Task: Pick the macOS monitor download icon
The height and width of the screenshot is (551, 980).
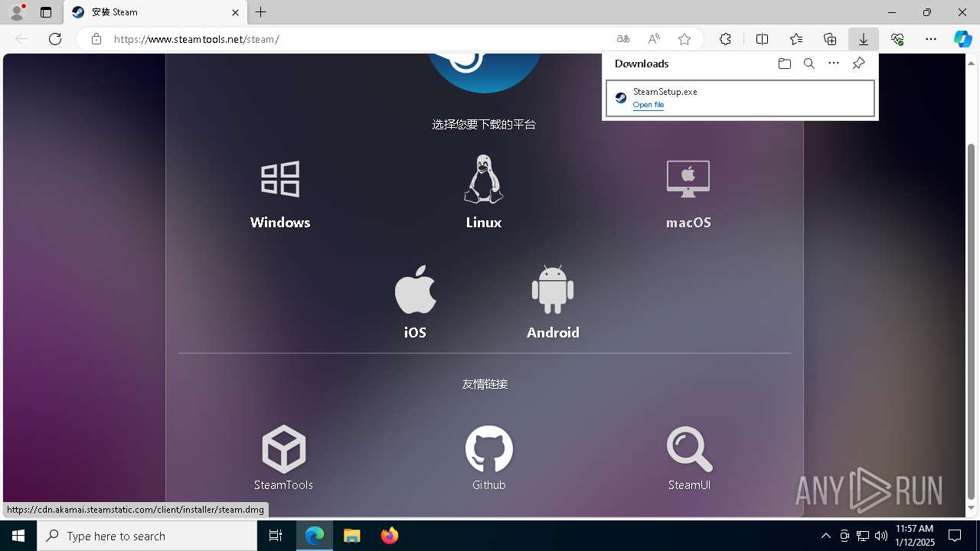Action: pyautogui.click(x=688, y=179)
